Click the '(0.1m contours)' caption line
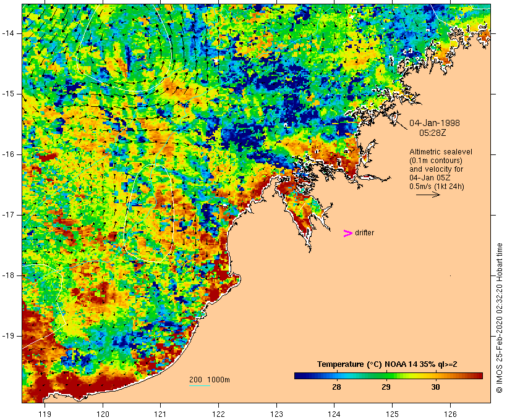Image resolution: width=507 pixels, height=420 pixels. pos(435,161)
